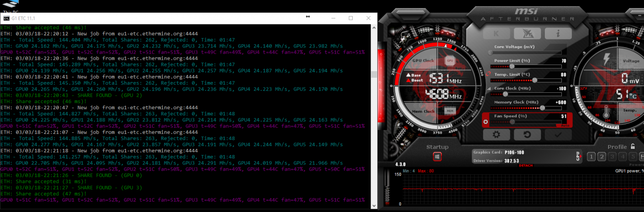644x212 pixels.
Task: Reset Afterburner settings to defaults
Action: click(x=527, y=134)
